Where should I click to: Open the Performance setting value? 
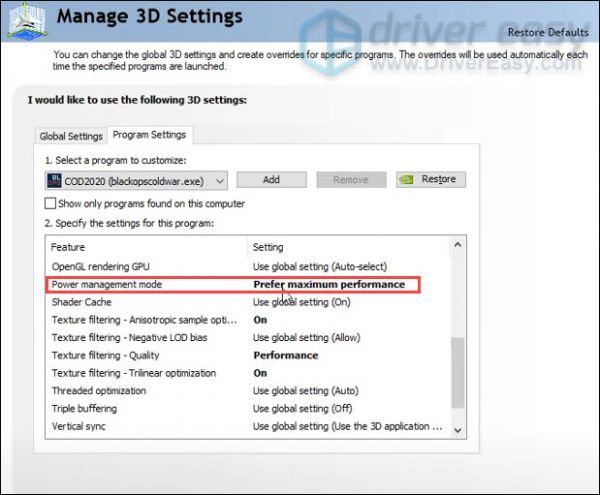(286, 355)
